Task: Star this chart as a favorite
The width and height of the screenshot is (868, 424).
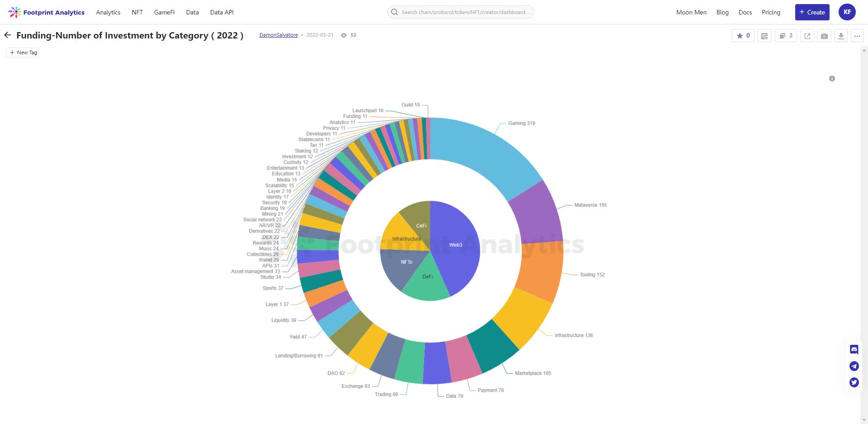Action: [x=743, y=36]
